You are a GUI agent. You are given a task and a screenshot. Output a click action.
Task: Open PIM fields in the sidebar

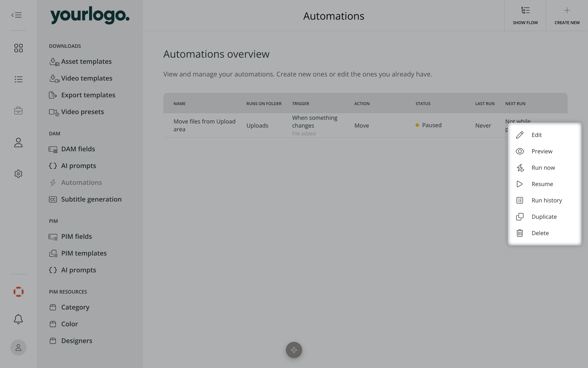pos(70,237)
